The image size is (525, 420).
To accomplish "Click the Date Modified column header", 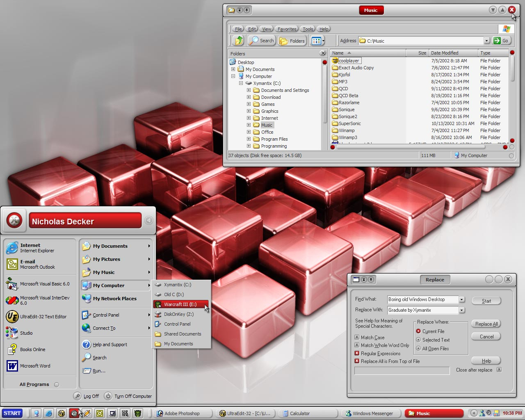I will pos(453,53).
